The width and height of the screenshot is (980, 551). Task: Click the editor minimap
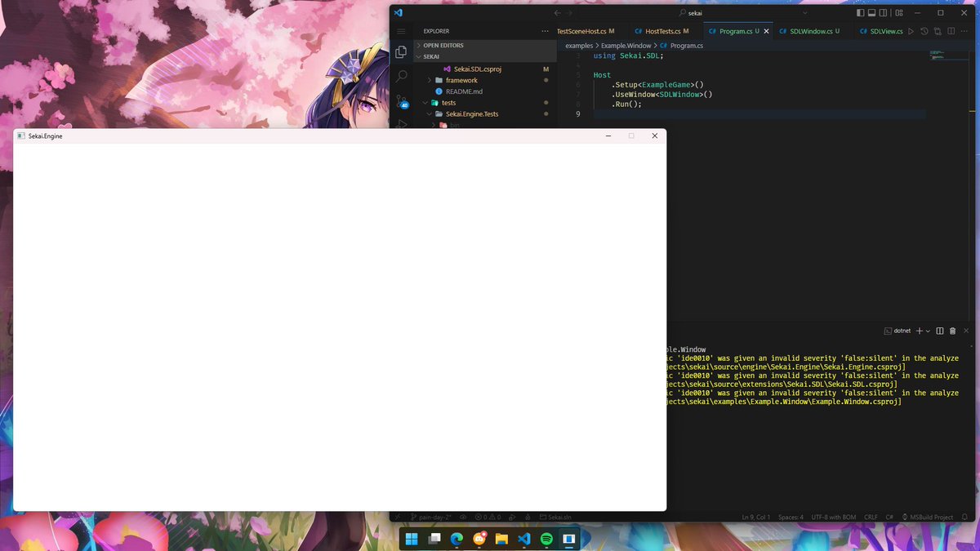click(x=947, y=56)
